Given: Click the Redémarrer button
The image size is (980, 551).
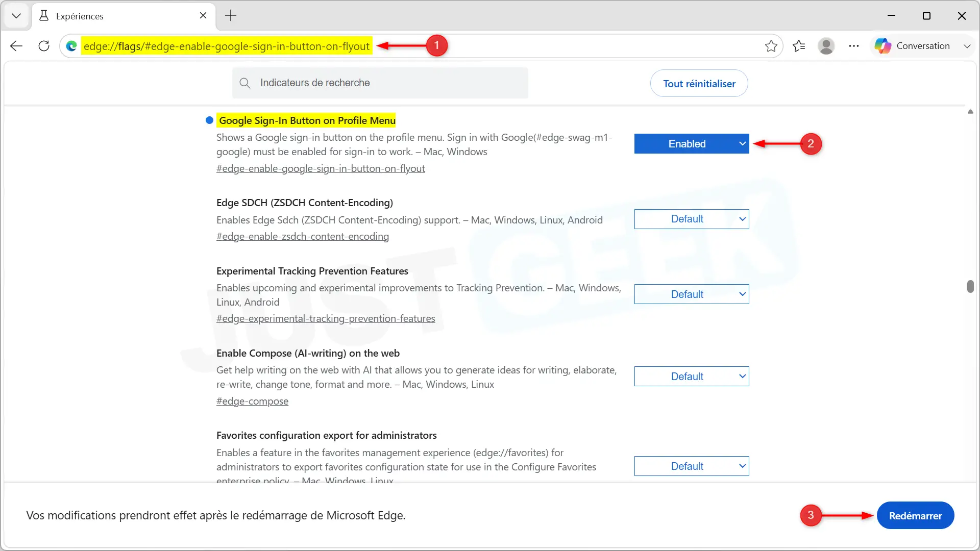Looking at the screenshot, I should click(915, 515).
